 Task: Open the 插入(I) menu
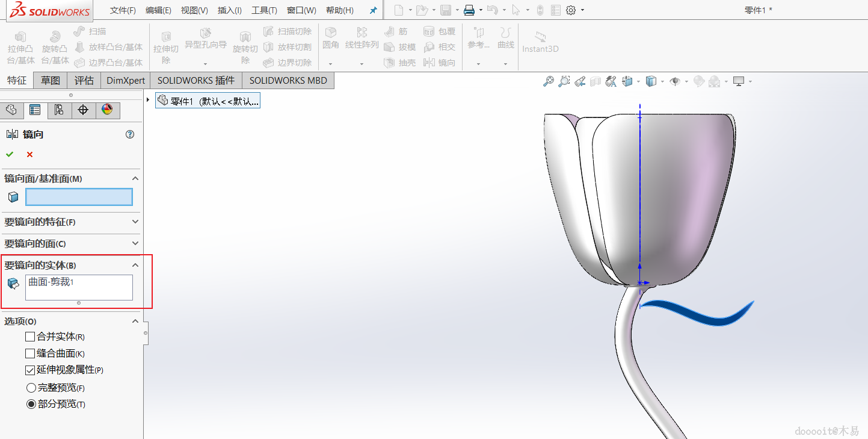click(230, 10)
